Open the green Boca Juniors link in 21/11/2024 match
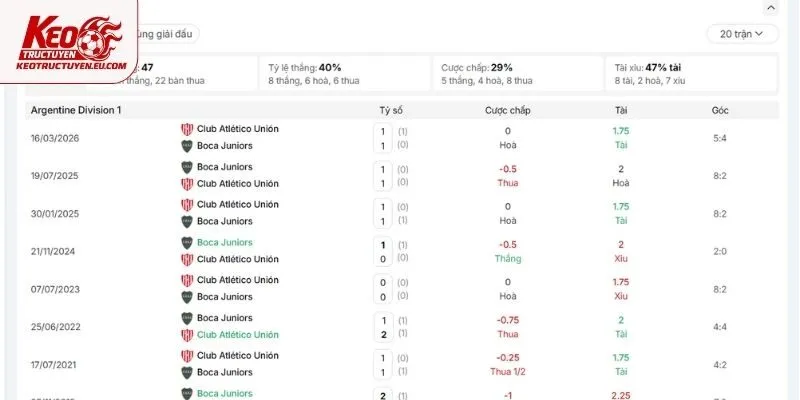The image size is (800, 400). 224,242
